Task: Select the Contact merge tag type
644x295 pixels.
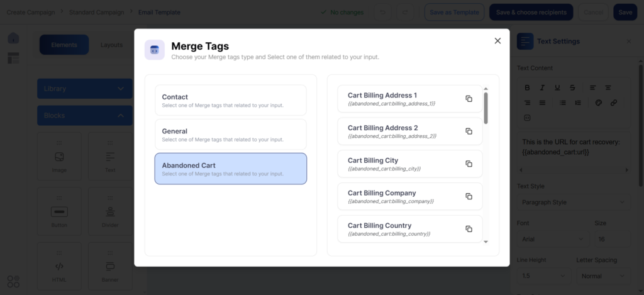Action: (x=230, y=100)
